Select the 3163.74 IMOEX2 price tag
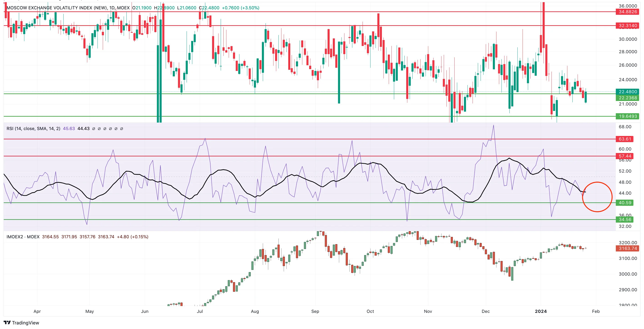This screenshot has width=644, height=329. pos(627,248)
